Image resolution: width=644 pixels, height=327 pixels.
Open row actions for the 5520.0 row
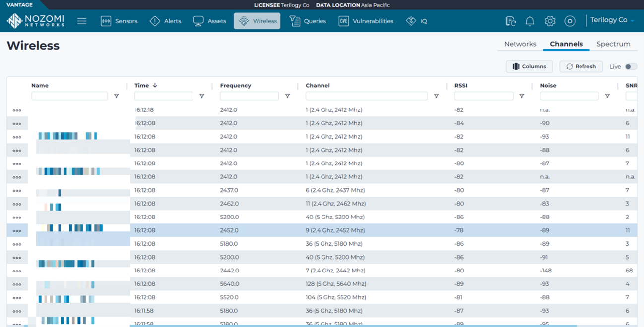coord(17,298)
